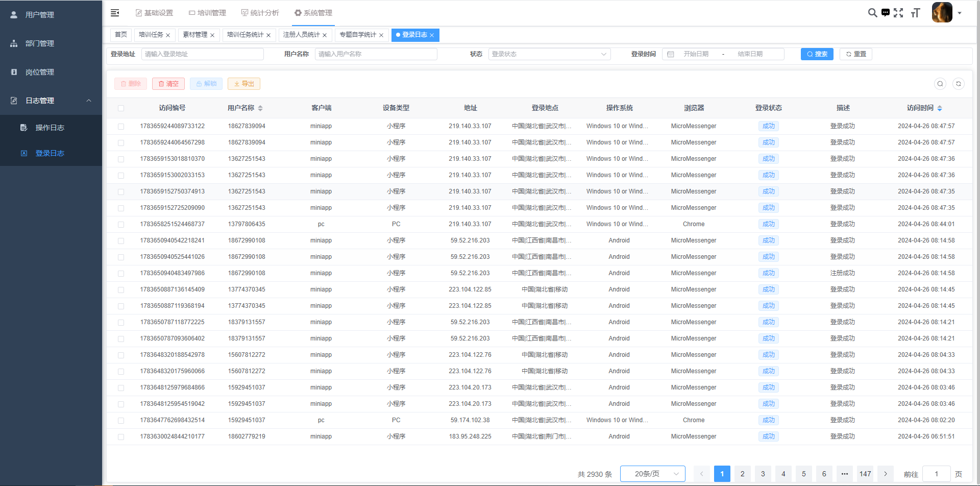Image resolution: width=980 pixels, height=486 pixels.
Task: Open the avatar dropdown caret
Action: [960, 13]
